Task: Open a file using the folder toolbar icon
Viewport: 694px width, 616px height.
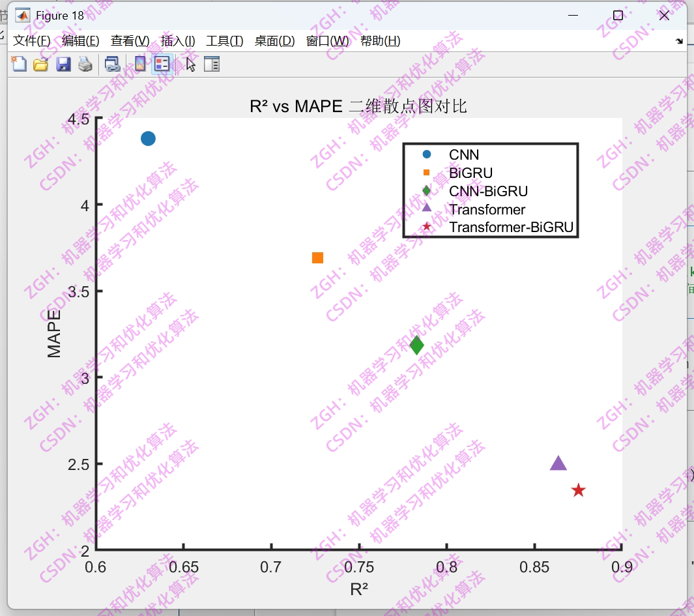Action: 40,64
